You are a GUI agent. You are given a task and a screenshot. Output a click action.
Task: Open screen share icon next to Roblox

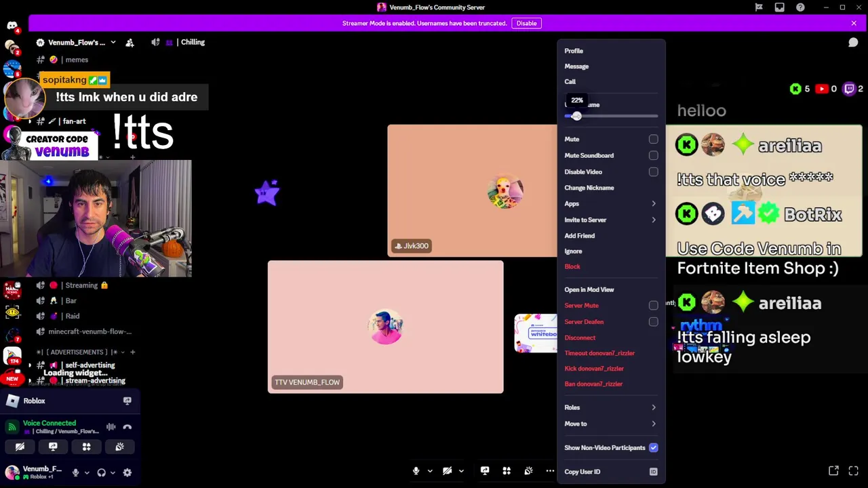127,401
